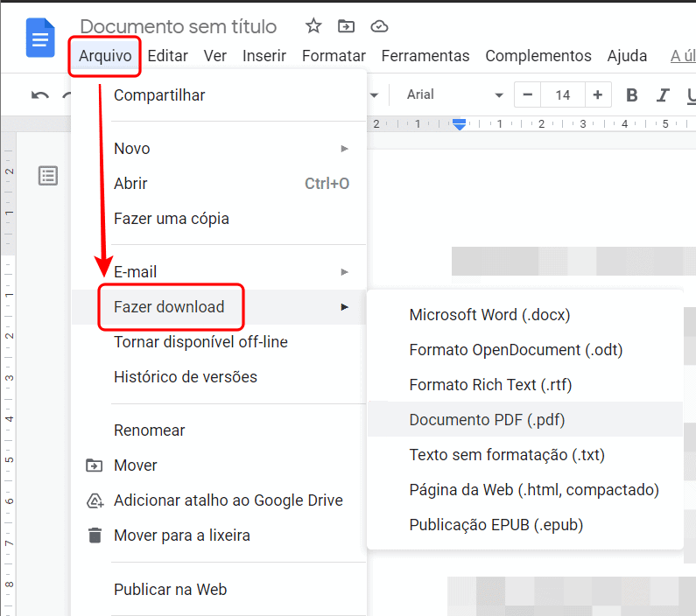Download as Página da Web (.html, compactado)

point(525,490)
